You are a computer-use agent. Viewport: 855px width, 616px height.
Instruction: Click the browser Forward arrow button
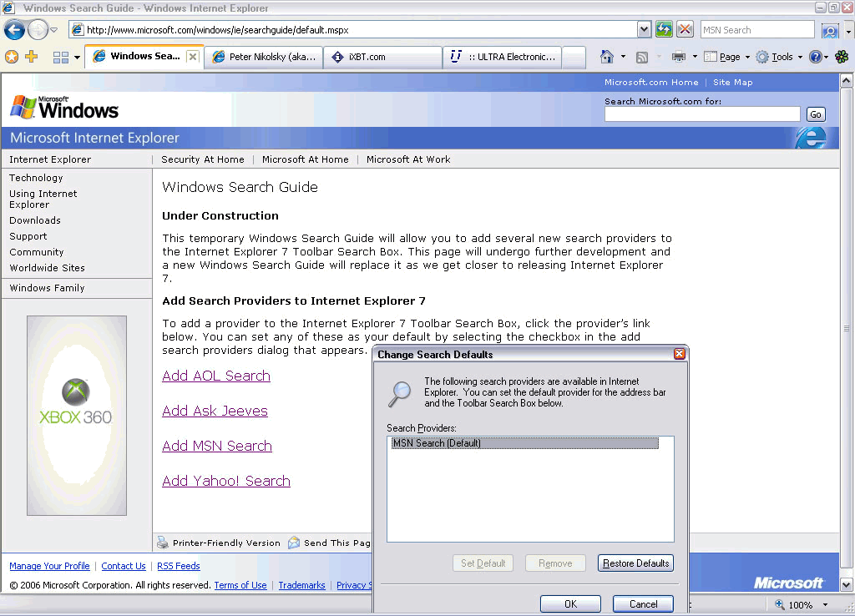[38, 29]
